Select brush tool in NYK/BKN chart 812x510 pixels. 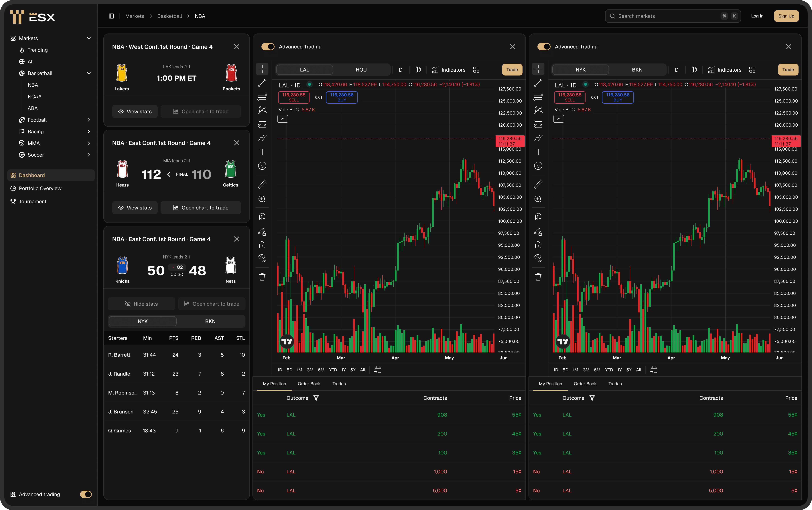pos(538,138)
